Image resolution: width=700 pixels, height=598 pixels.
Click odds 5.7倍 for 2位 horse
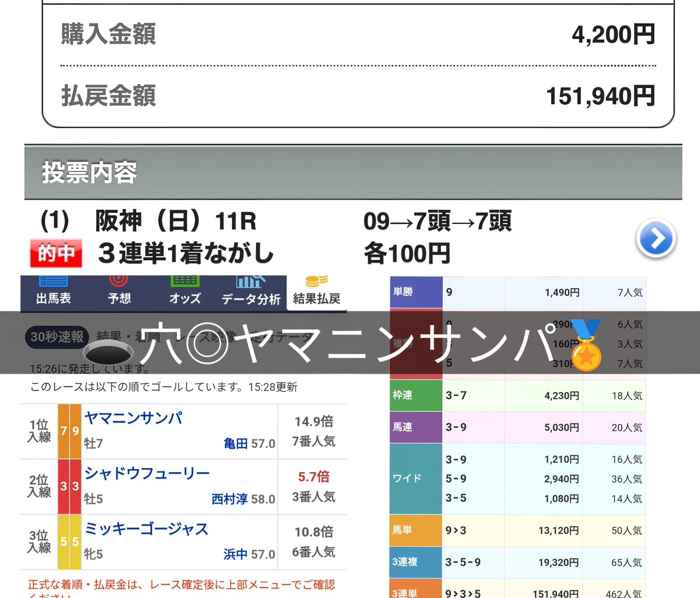tap(314, 477)
